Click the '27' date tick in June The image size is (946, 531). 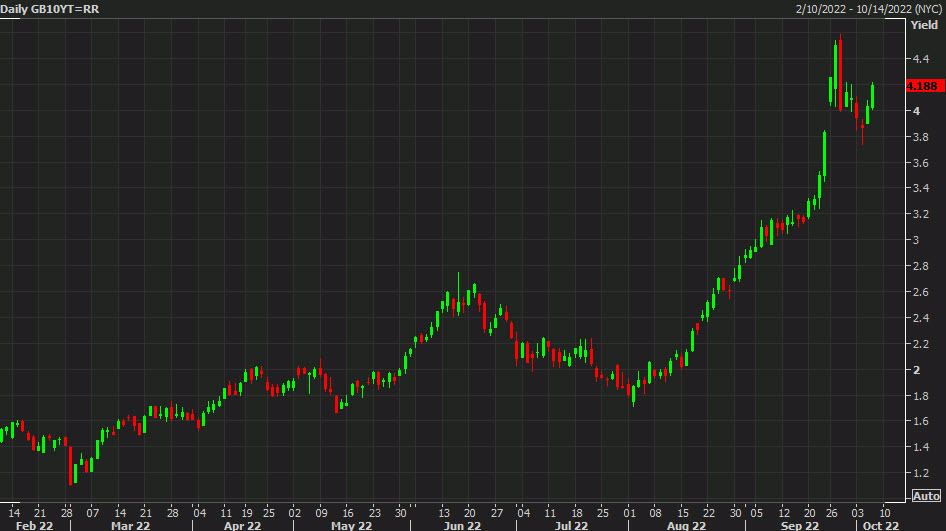click(497, 513)
